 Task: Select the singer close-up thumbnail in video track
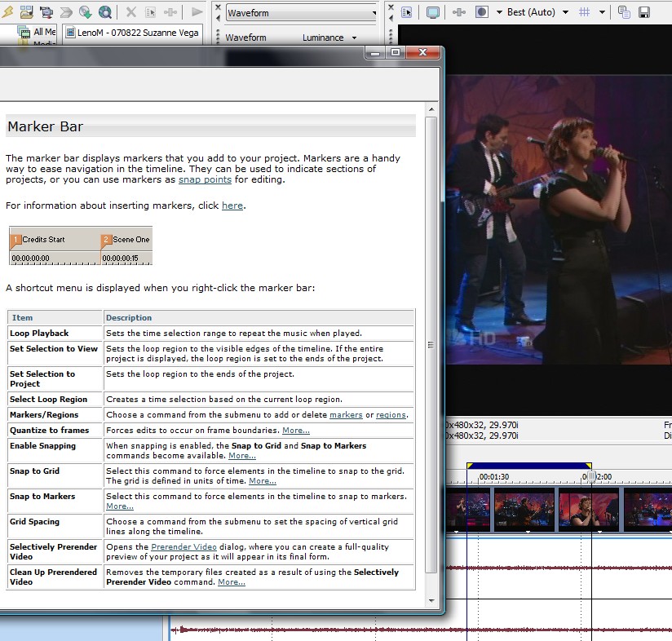589,510
